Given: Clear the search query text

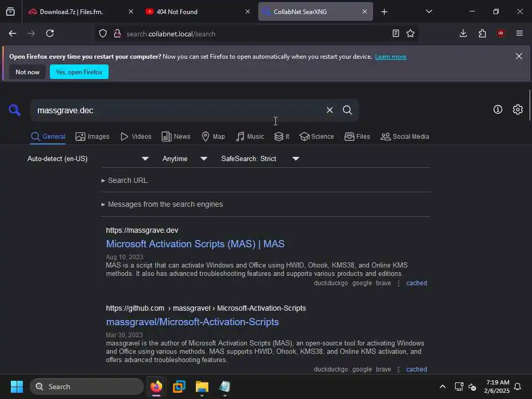Looking at the screenshot, I should [x=329, y=110].
